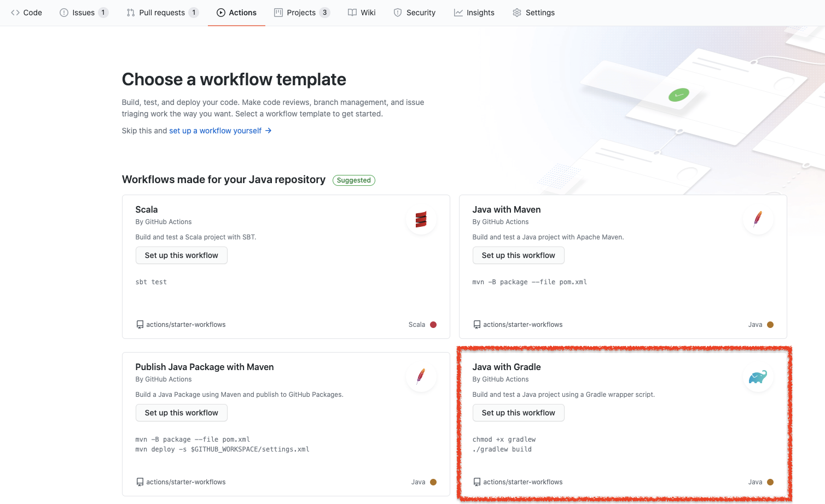Click the Gradle elephant icon
Screen dimensions: 825x504
[x=758, y=377]
